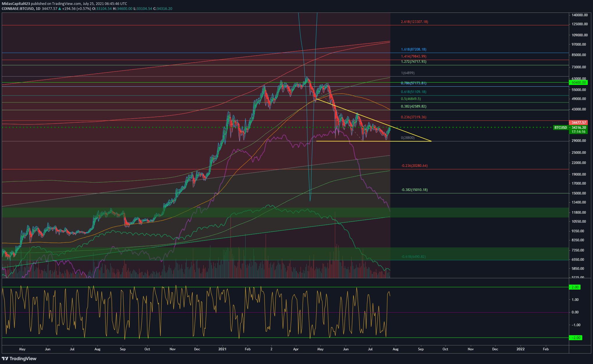
Task: Select the 1.272(74717.93) Fibonacci label
Action: (x=413, y=62)
